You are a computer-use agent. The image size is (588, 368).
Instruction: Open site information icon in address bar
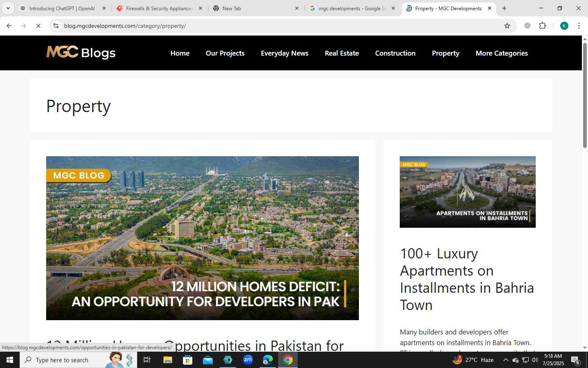coord(56,26)
